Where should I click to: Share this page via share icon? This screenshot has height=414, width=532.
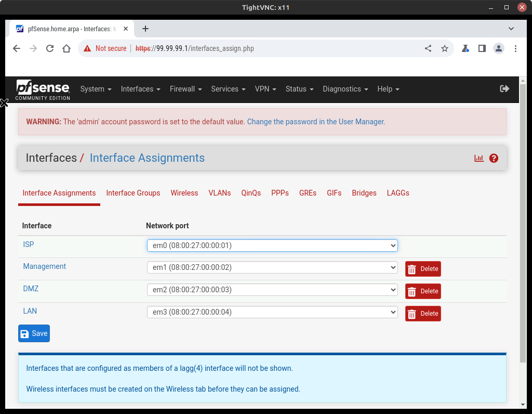428,48
